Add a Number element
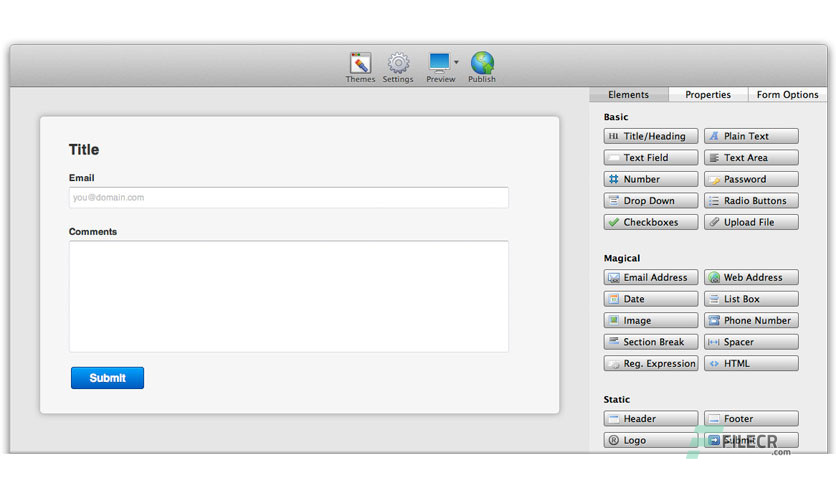This screenshot has width=836, height=484. [650, 179]
